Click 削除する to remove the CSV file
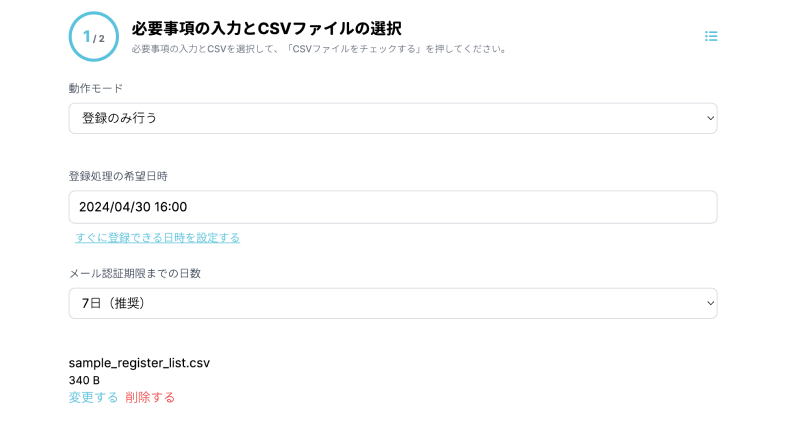 [150, 397]
